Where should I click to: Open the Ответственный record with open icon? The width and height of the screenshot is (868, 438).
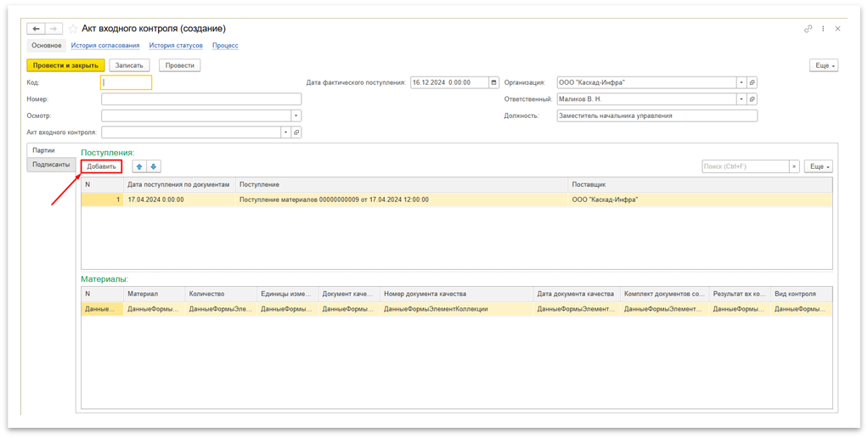752,99
